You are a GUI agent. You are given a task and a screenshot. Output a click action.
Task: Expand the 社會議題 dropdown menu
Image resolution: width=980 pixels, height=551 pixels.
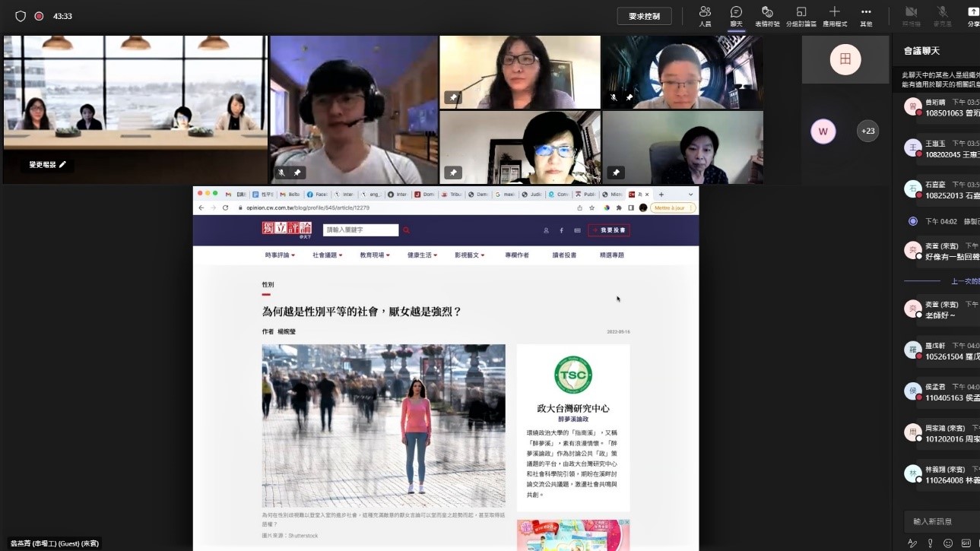click(328, 255)
